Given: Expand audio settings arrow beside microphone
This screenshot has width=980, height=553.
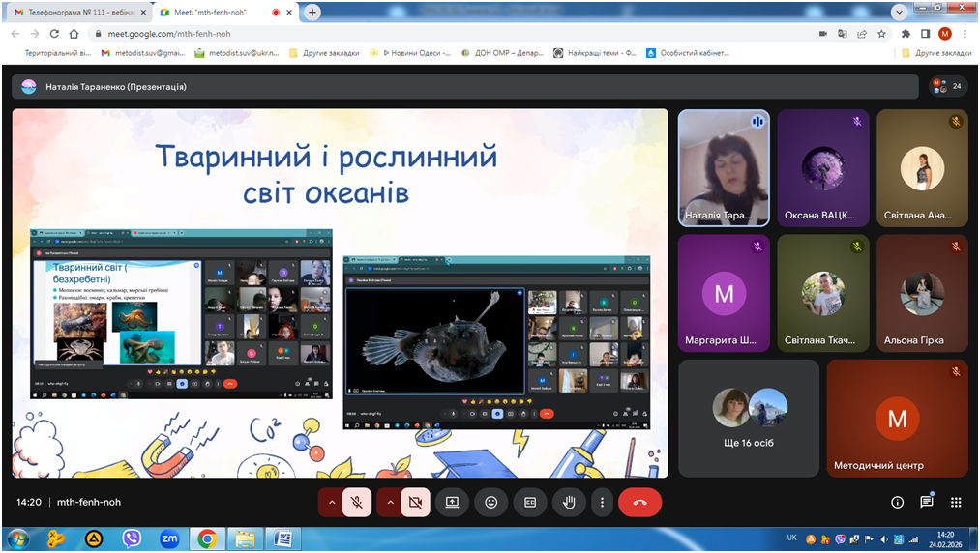Looking at the screenshot, I should point(331,503).
